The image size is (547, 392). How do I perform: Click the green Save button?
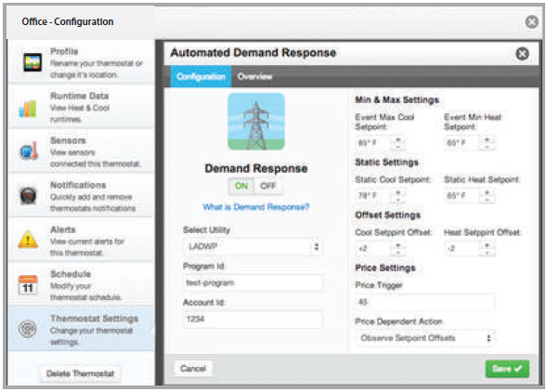coord(507,369)
